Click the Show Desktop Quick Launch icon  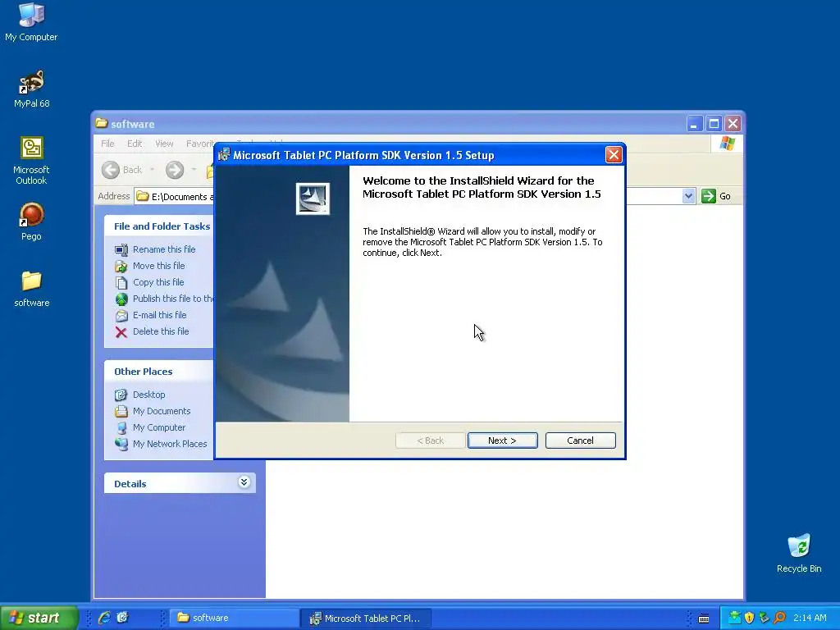123,618
